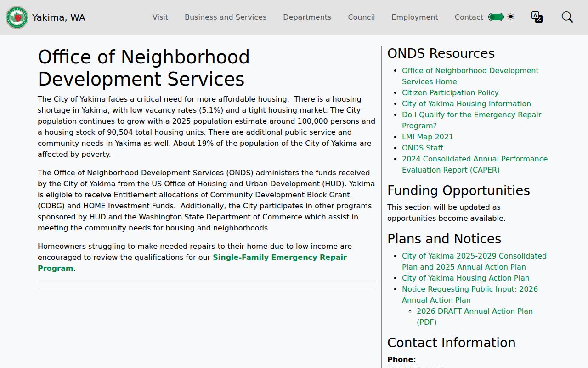Image resolution: width=588 pixels, height=368 pixels.
Task: Open Office of Neighborhood Development Services Home
Action: coord(470,76)
